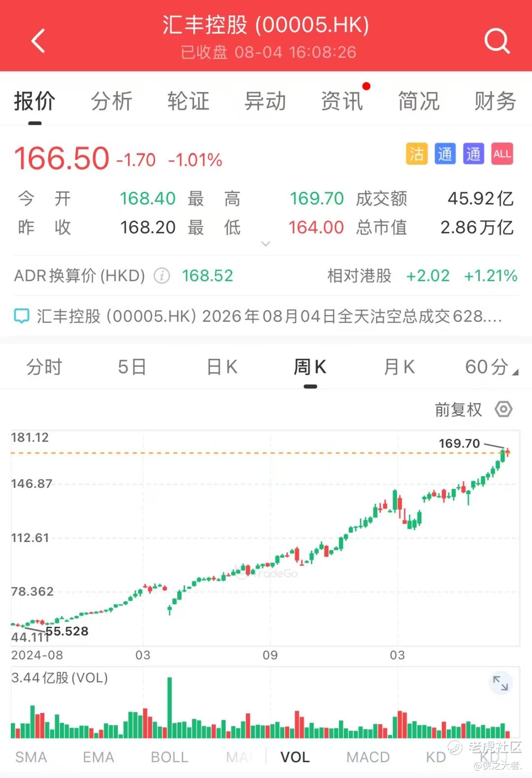Expand more quote details chevron

pyautogui.click(x=266, y=244)
